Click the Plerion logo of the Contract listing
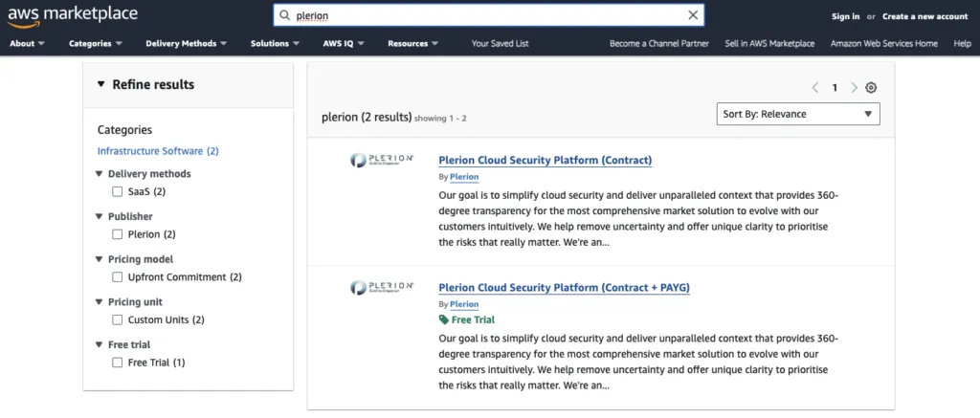The image size is (980, 418). 381,160
